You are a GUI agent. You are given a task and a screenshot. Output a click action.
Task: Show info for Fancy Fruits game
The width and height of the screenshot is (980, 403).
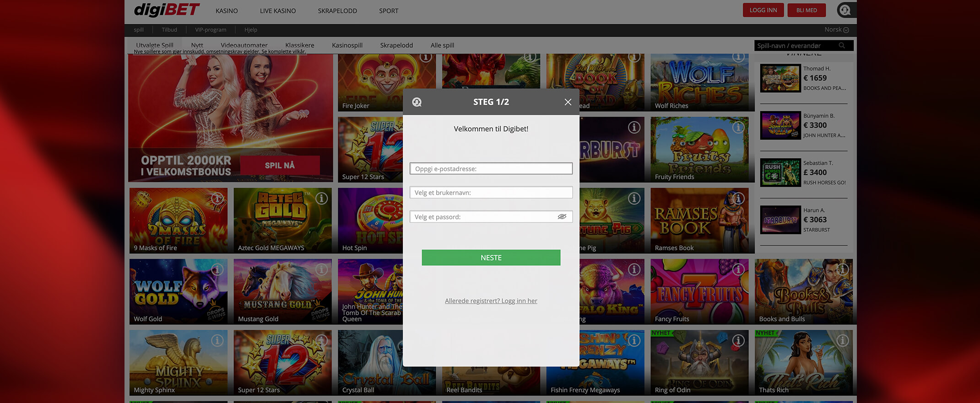click(x=738, y=269)
